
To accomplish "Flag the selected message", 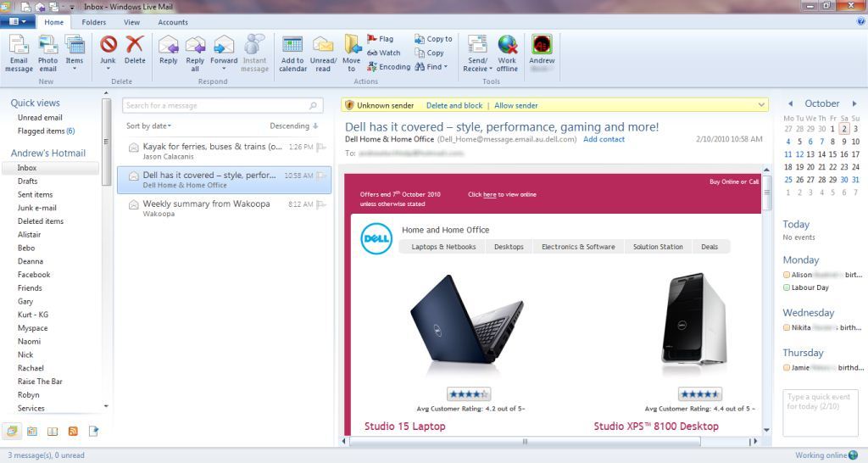I will 381,39.
